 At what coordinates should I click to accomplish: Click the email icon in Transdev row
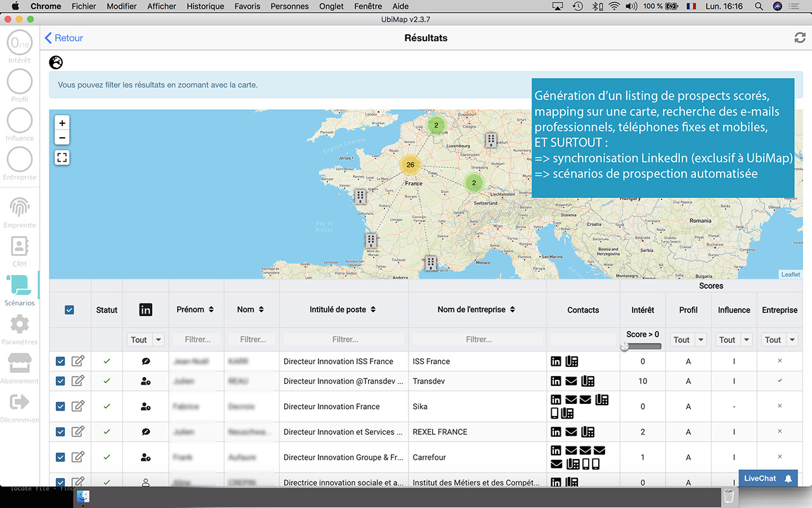[x=571, y=381]
